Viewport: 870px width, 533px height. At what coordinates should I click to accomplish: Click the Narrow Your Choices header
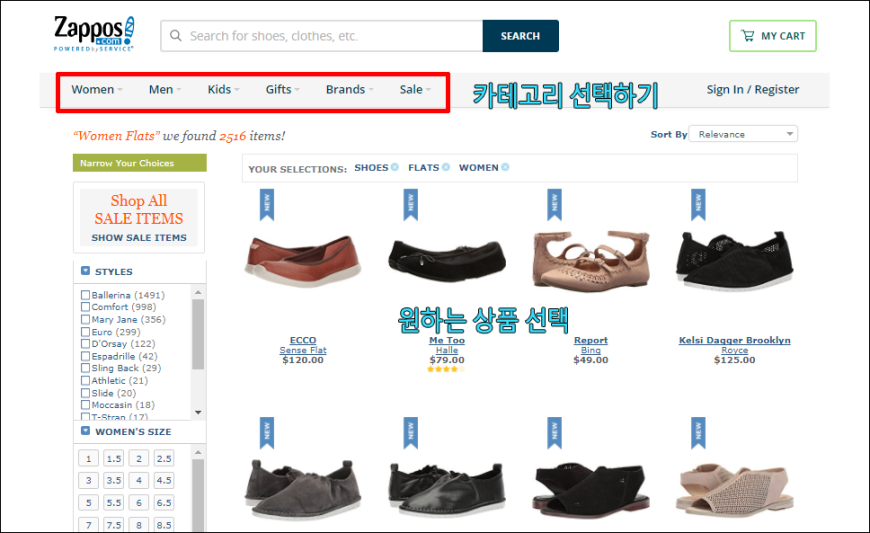[x=140, y=163]
